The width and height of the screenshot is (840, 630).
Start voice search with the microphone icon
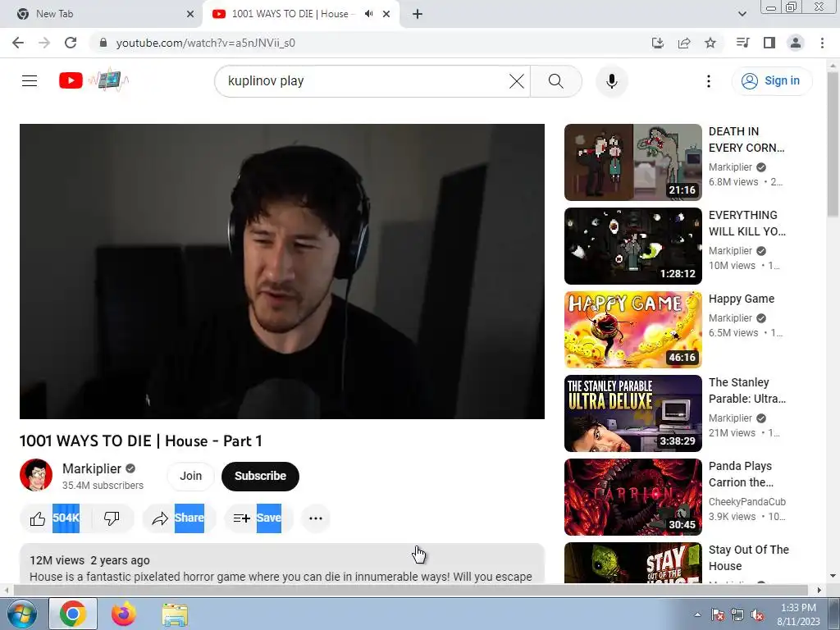611,81
